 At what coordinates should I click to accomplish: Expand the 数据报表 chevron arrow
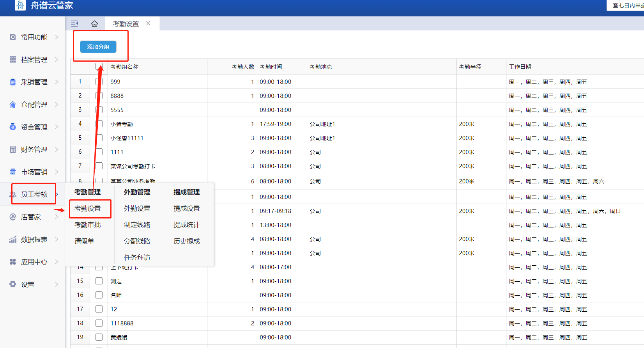[x=57, y=239]
